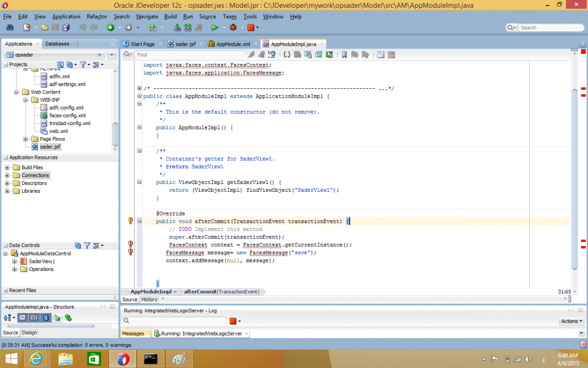Expand the SaderView1 node in Data Controls

click(x=15, y=262)
